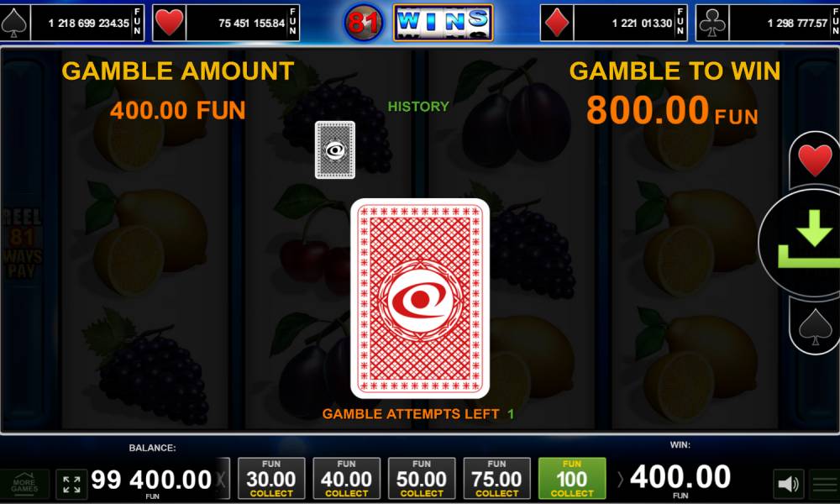Viewport: 840px width, 504px height.
Task: Collect with the 75.00 bet button
Action: point(496,478)
